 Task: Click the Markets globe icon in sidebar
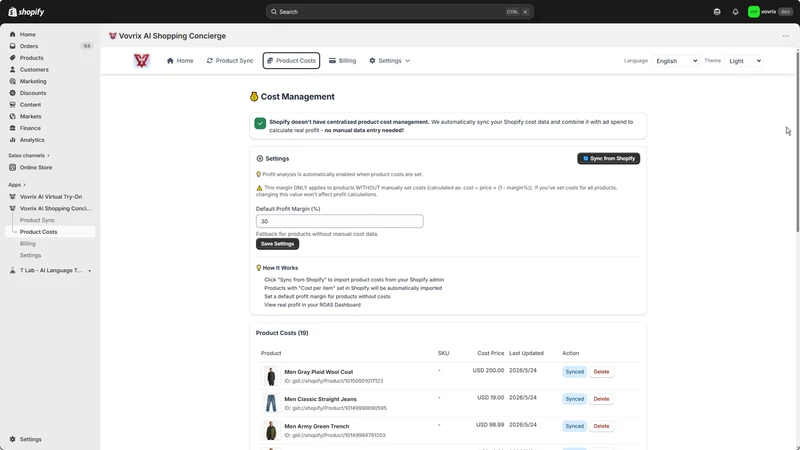point(12,116)
